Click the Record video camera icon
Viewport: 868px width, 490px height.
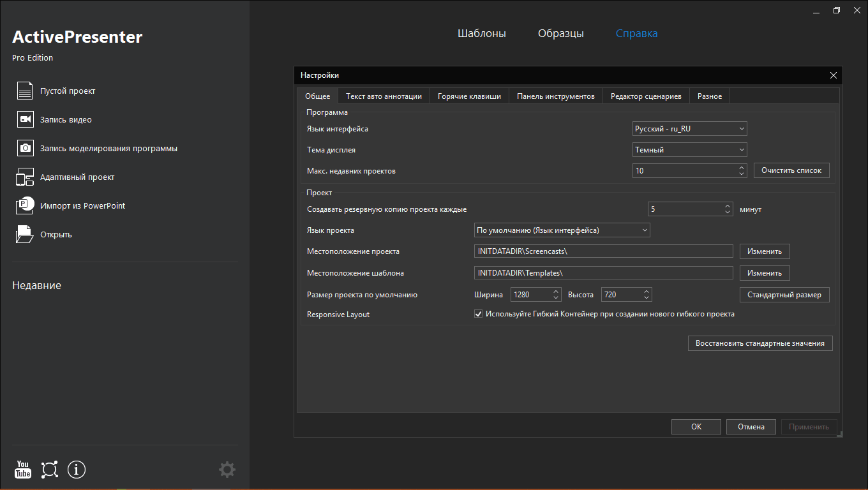(x=25, y=120)
